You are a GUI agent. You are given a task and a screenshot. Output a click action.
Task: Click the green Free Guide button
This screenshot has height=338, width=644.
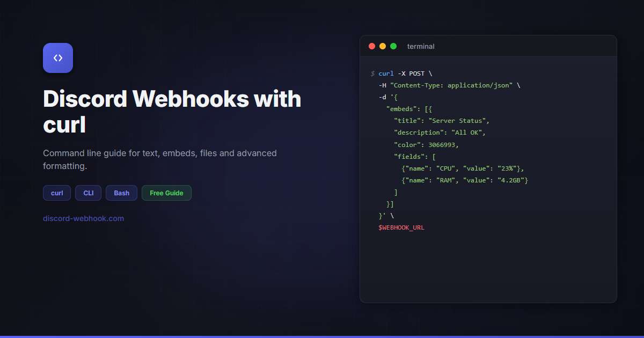pyautogui.click(x=166, y=193)
